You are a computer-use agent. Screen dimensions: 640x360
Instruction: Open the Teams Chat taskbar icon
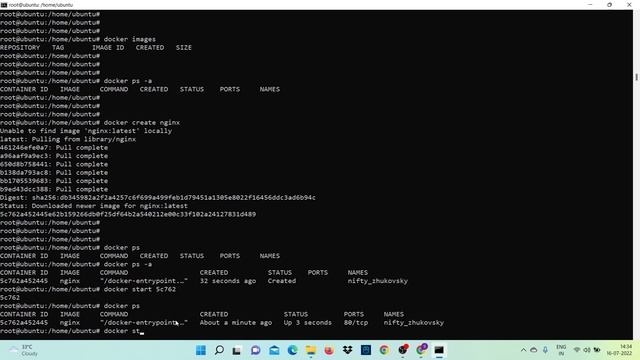click(x=256, y=350)
